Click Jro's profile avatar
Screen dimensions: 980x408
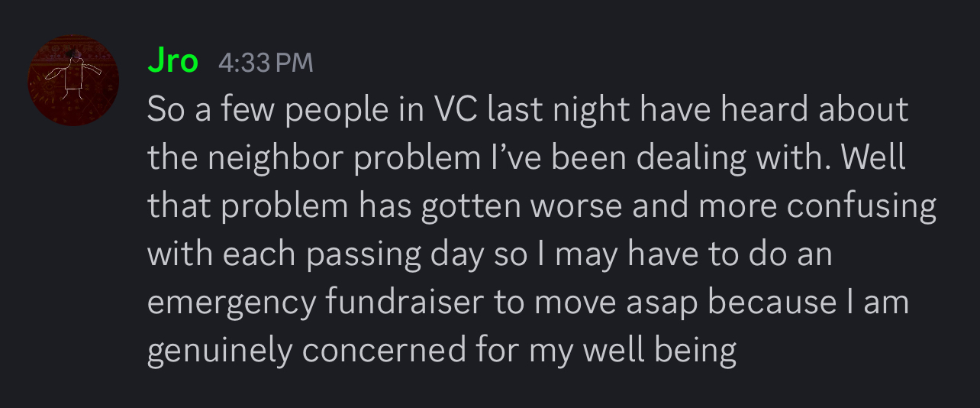pyautogui.click(x=73, y=80)
